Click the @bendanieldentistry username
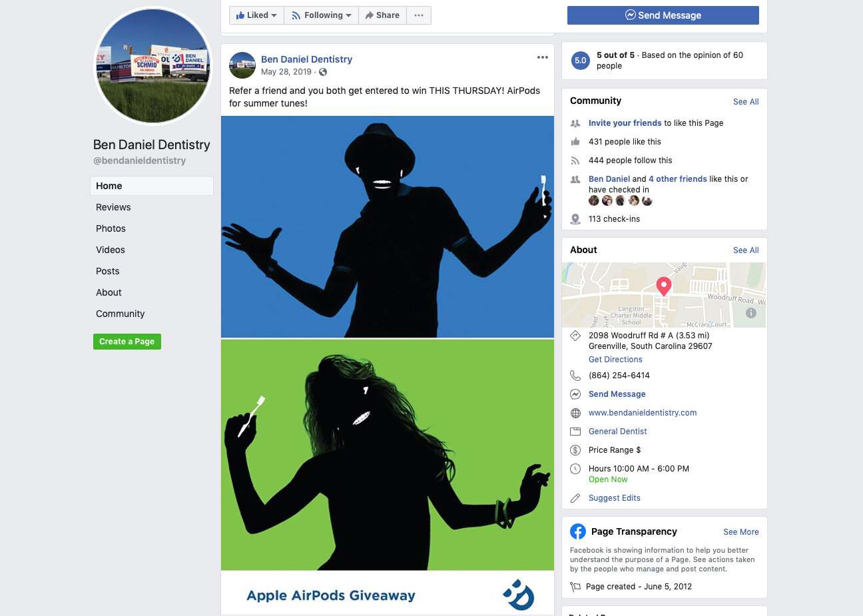The image size is (863, 616). [x=140, y=160]
